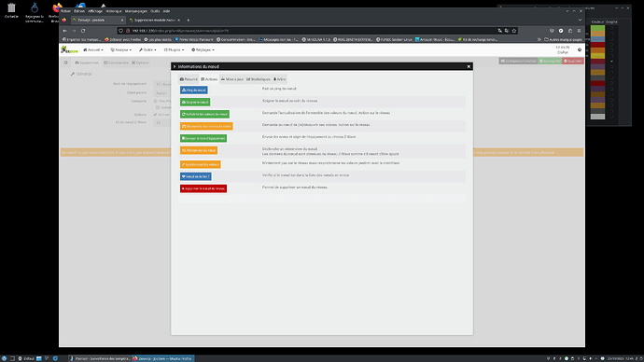Image resolution: width=644 pixels, height=362 pixels.
Task: Open the Outils dropdown menu
Action: coord(147,49)
